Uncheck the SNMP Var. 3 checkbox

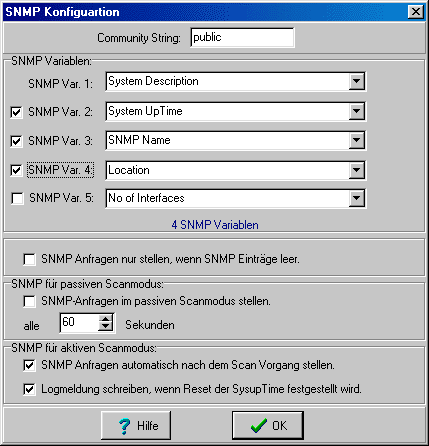(x=16, y=141)
